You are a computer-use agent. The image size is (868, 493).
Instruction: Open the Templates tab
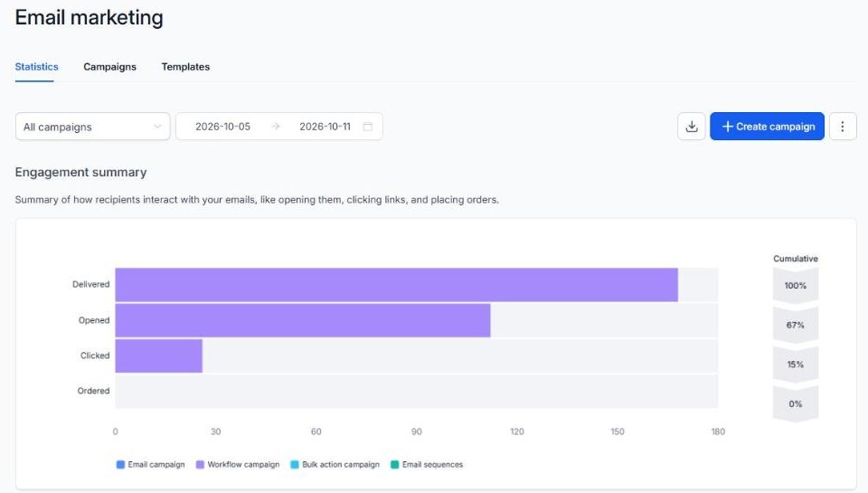[x=185, y=66]
